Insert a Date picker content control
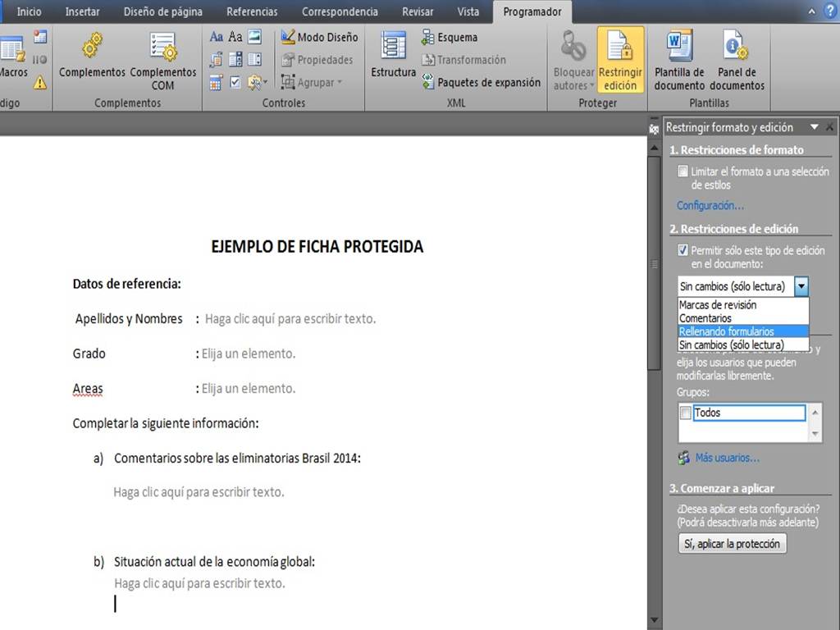 (x=215, y=80)
